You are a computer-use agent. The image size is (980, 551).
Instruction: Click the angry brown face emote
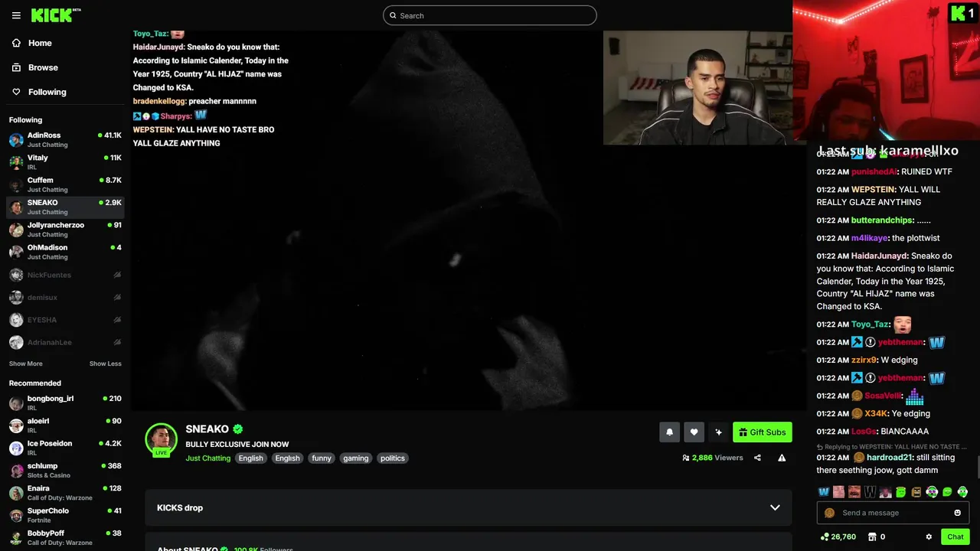point(916,492)
